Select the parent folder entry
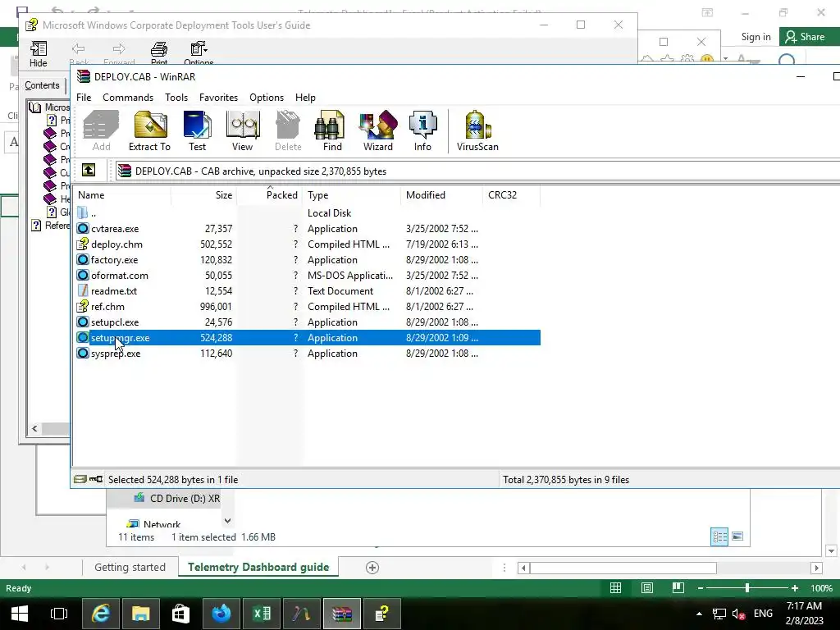The height and width of the screenshot is (630, 840). (94, 213)
